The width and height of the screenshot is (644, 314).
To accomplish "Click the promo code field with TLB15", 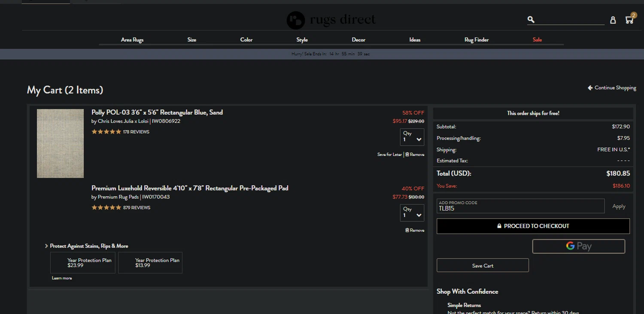I will (520, 206).
